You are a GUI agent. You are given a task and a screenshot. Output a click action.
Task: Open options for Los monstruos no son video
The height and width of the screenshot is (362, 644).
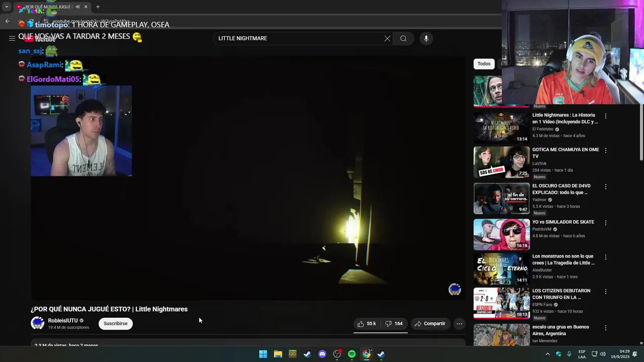tap(606, 257)
